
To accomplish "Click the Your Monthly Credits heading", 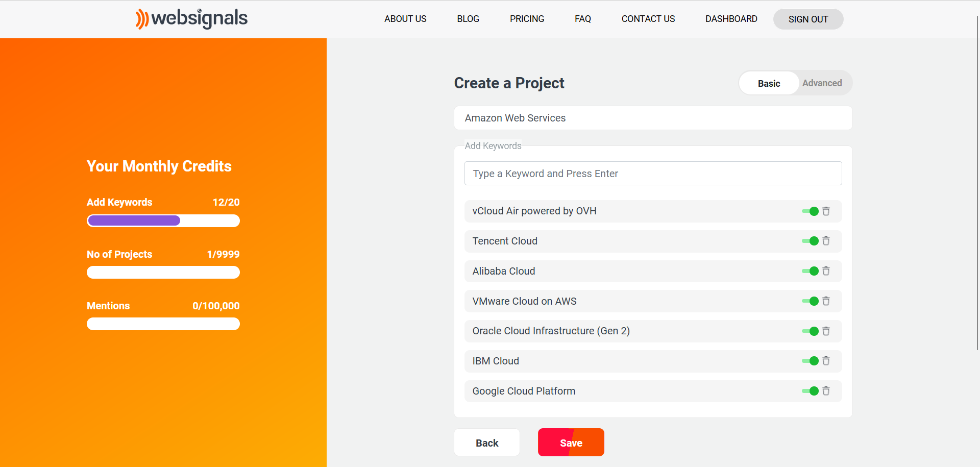I will (159, 166).
